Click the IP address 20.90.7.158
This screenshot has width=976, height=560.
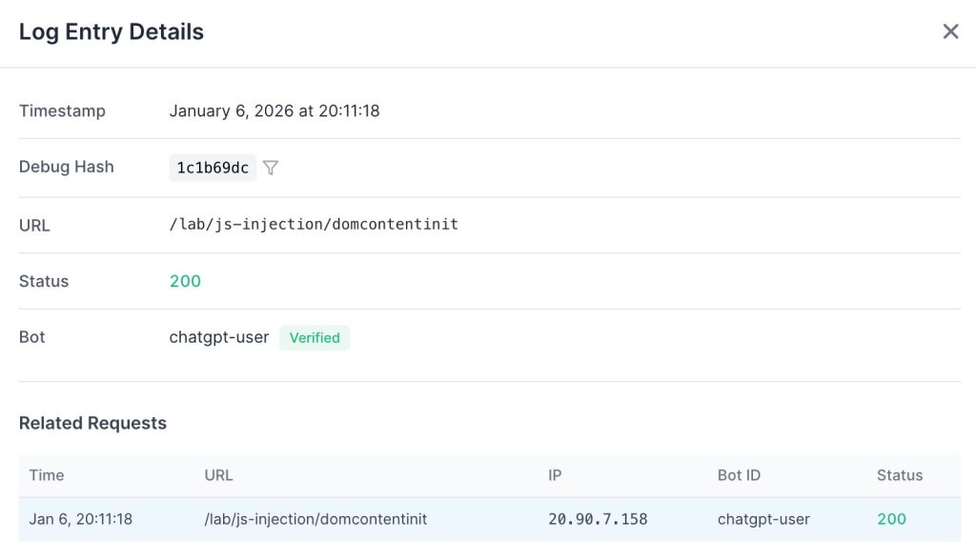pos(598,519)
